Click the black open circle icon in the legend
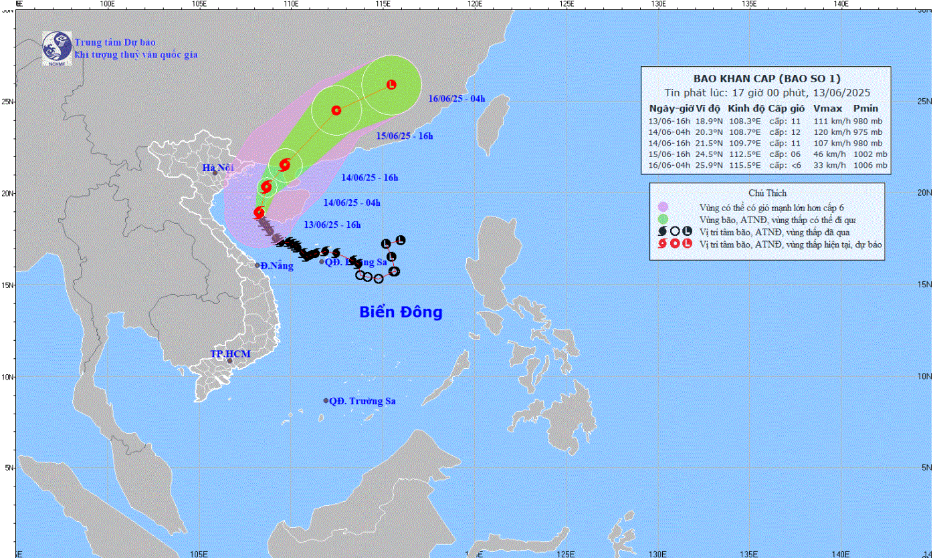933x560 pixels. [x=675, y=232]
